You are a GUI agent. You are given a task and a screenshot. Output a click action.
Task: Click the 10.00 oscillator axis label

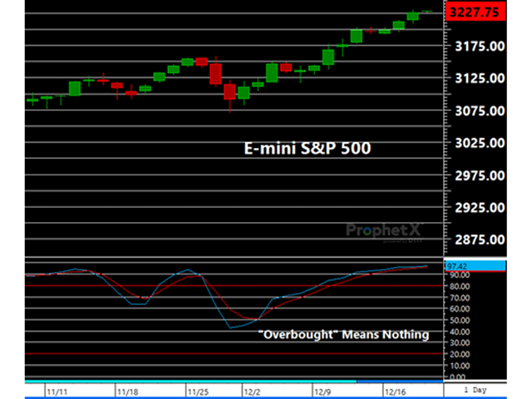(x=460, y=366)
